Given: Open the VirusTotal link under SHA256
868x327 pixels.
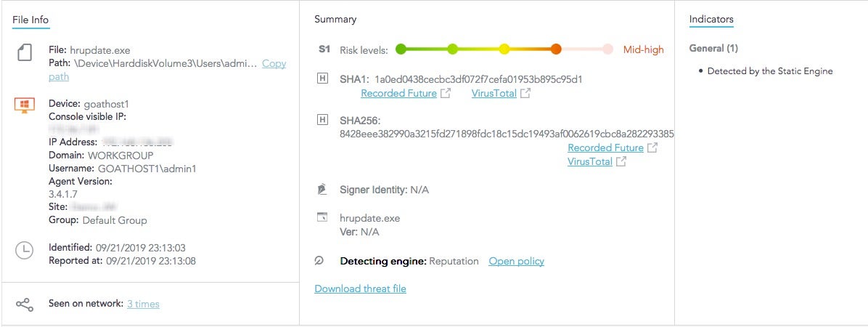Looking at the screenshot, I should (589, 161).
